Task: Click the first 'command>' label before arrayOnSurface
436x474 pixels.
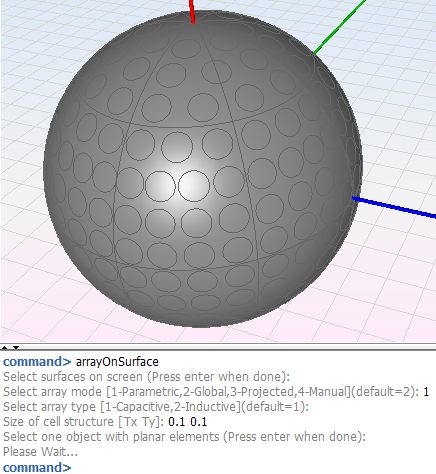Action: pos(37,362)
